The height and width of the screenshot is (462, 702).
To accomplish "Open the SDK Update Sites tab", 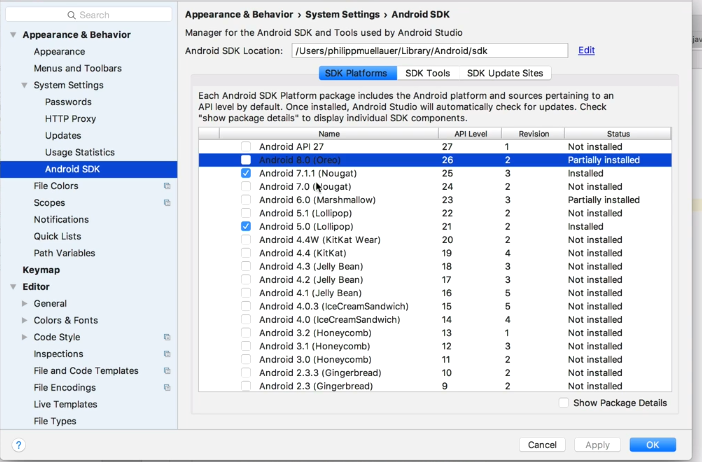I will [x=505, y=73].
